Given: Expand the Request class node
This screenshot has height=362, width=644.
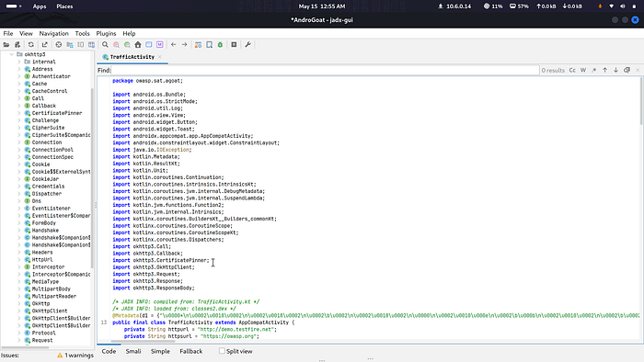Looking at the screenshot, I should pyautogui.click(x=19, y=340).
